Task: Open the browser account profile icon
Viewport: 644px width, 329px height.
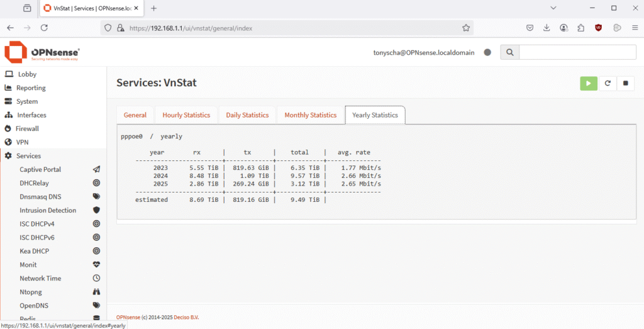Action: click(x=564, y=28)
